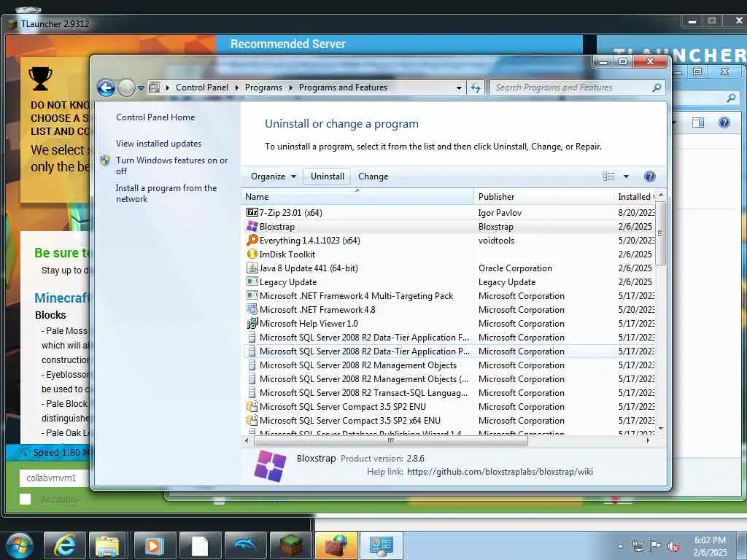Screen dimensions: 747x560
Task: Sort by the Installed On column header
Action: pos(635,197)
